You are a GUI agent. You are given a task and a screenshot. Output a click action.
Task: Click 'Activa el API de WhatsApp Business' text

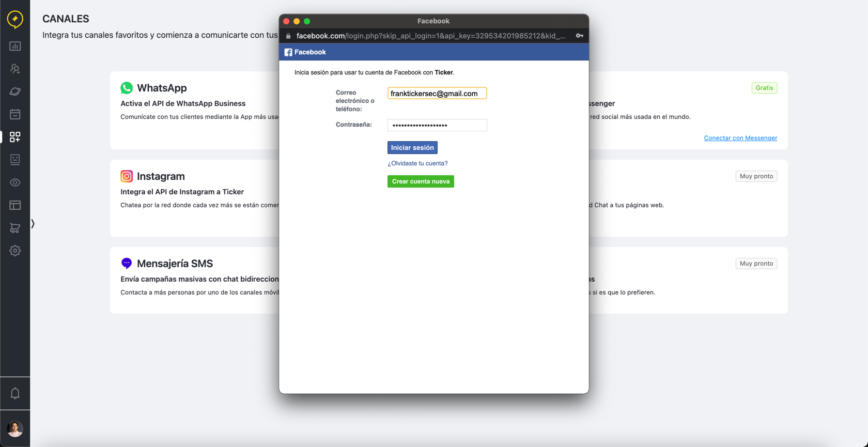(x=183, y=103)
